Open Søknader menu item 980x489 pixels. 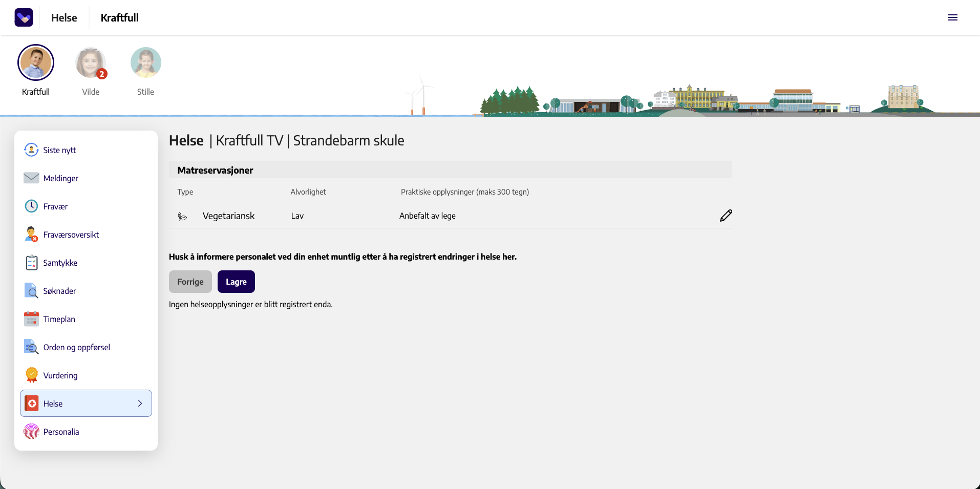(x=86, y=291)
